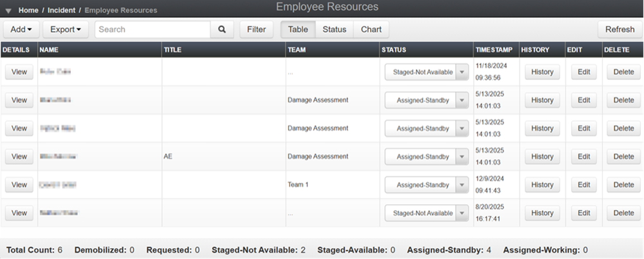Open History in the 8/20/2025 row
The width and height of the screenshot is (644, 259).
pyautogui.click(x=542, y=213)
